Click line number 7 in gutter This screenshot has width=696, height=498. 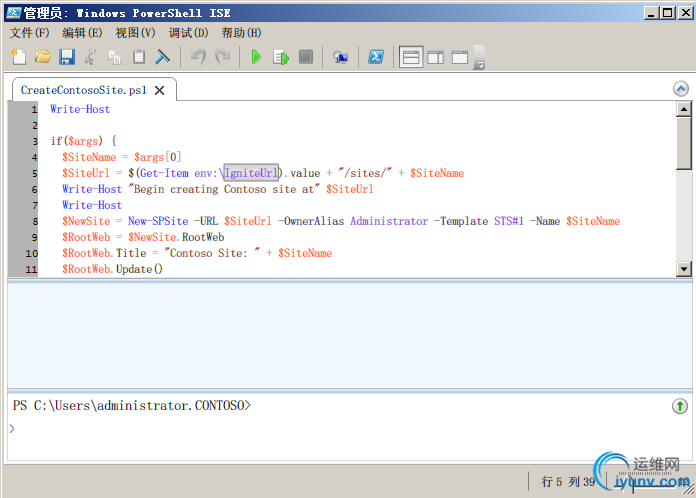(34, 206)
